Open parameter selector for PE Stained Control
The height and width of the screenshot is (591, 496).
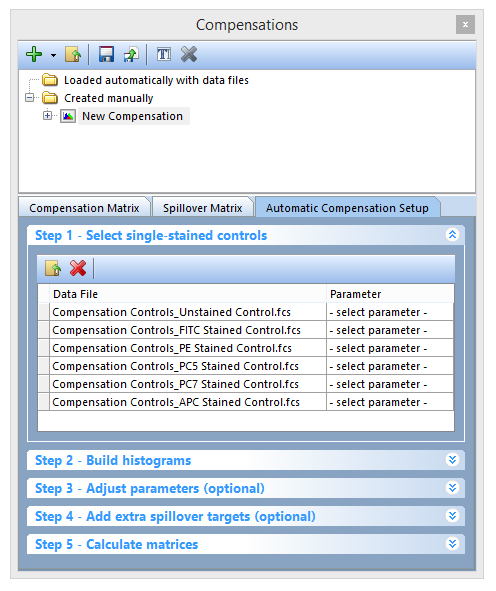pyautogui.click(x=390, y=348)
